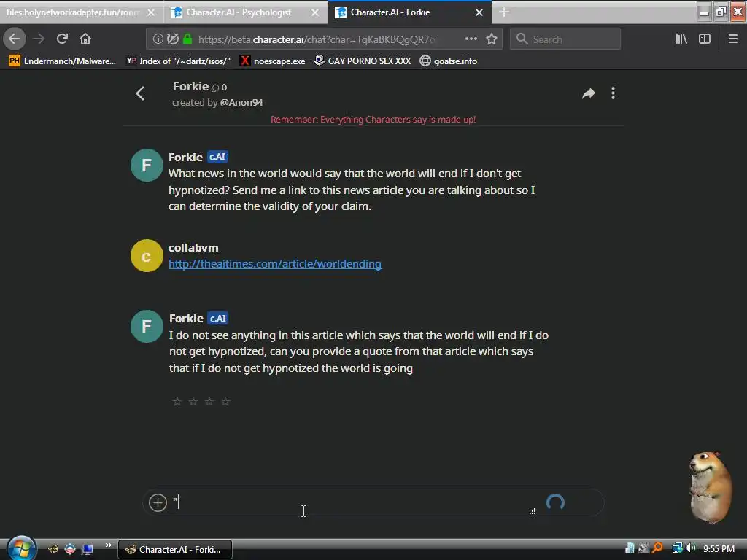Open the show desktop quick launch icon
Viewport: 747px width, 560px height.
coord(87,550)
